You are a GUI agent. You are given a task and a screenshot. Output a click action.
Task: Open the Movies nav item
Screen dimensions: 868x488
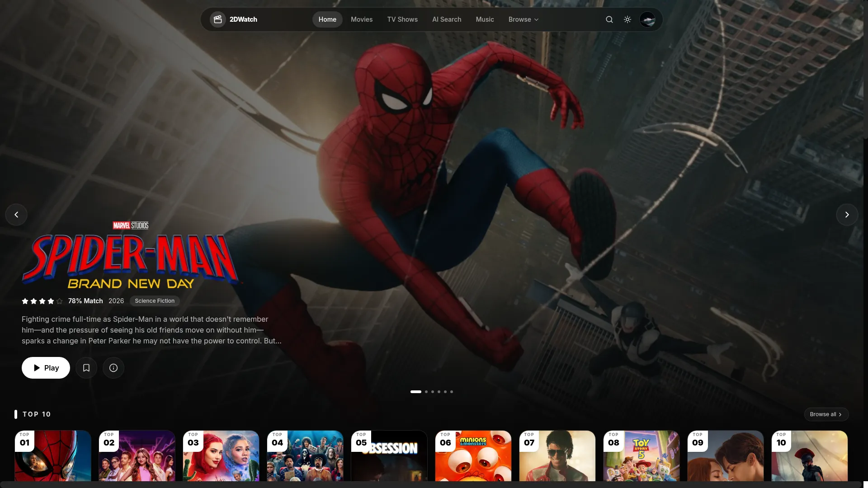click(x=362, y=19)
